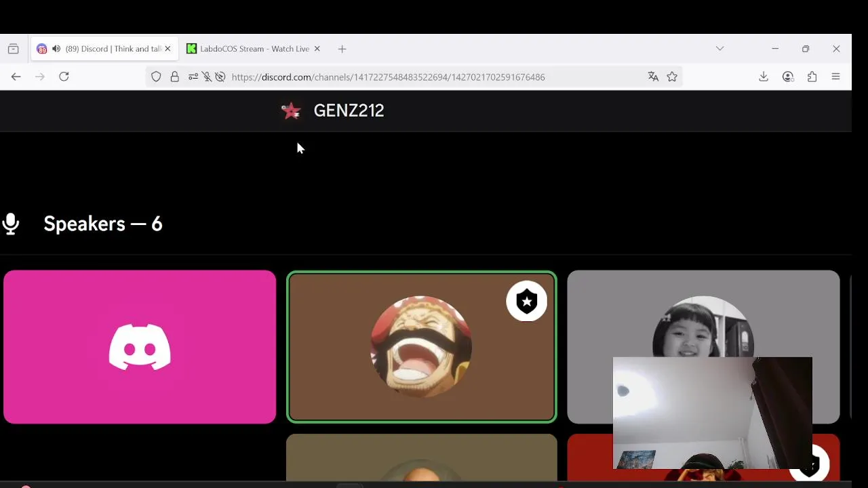Click the GENZ212 star server icon

291,110
